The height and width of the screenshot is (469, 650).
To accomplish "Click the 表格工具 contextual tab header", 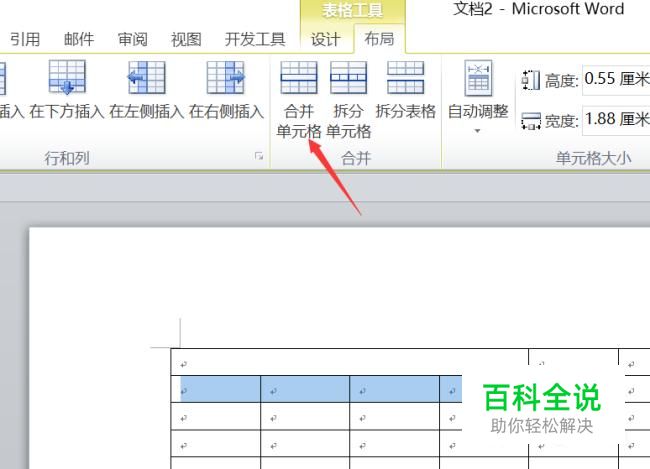I will (x=352, y=10).
